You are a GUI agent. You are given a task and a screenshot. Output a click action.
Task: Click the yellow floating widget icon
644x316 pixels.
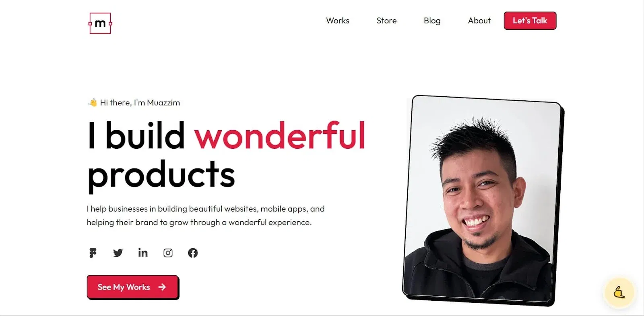[619, 292]
